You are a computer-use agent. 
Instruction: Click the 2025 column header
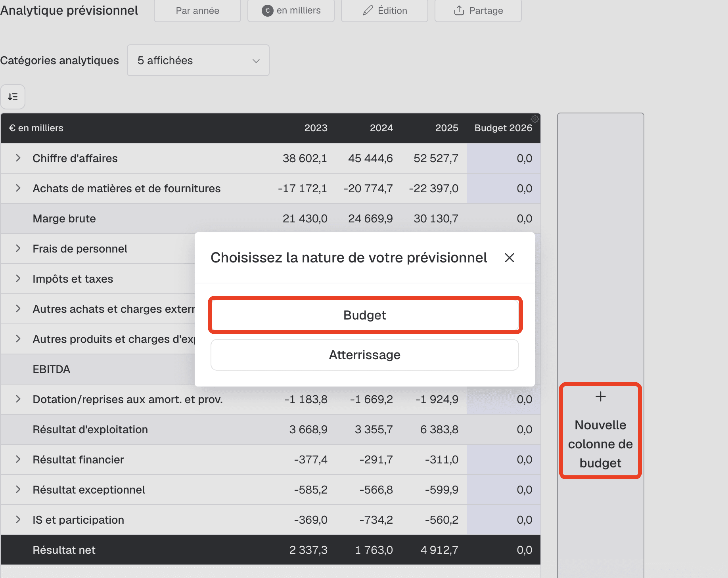click(x=446, y=128)
